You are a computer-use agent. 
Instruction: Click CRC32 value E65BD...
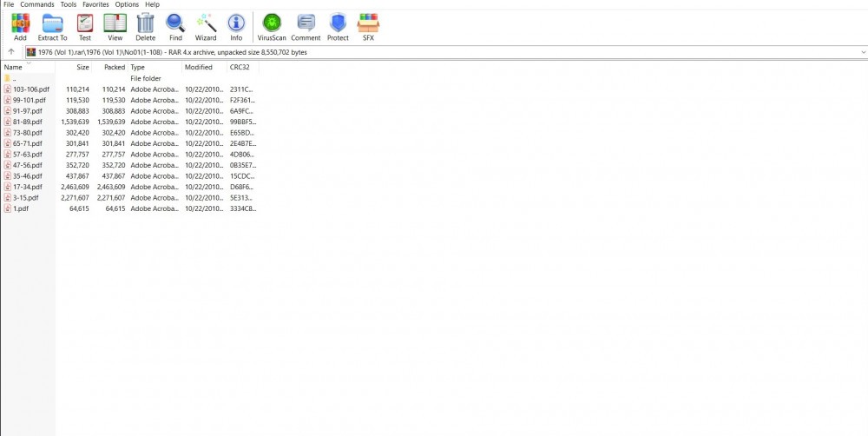pos(242,133)
